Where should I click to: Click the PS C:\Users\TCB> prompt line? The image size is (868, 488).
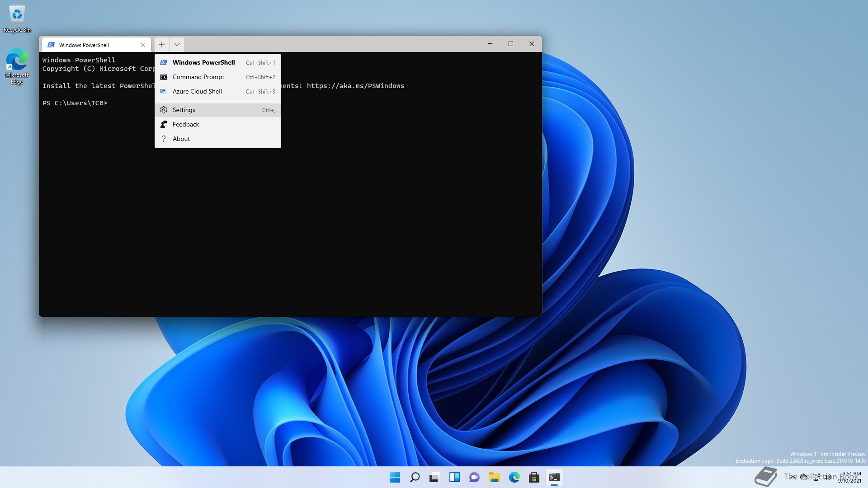[x=75, y=103]
